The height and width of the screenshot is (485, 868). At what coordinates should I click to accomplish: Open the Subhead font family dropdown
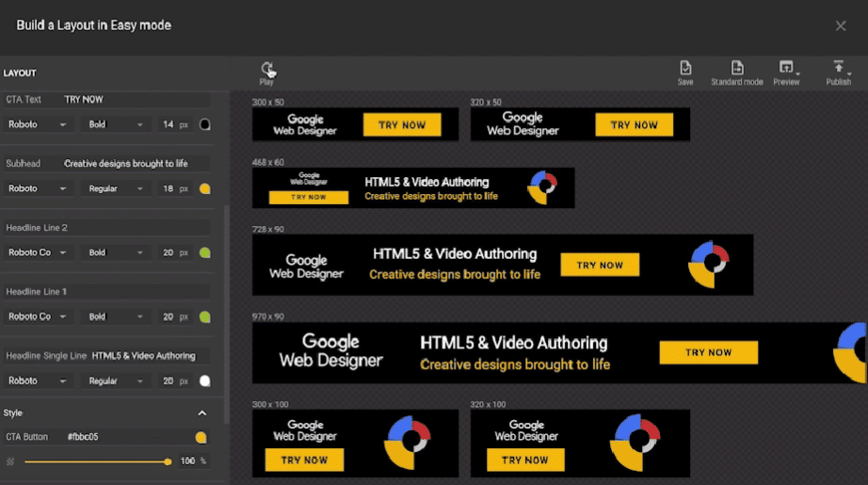[x=37, y=188]
